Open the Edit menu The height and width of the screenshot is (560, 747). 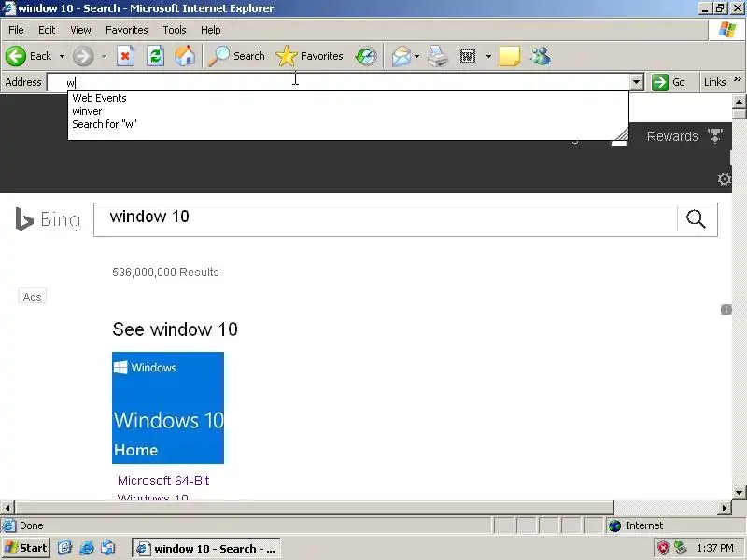coord(47,30)
